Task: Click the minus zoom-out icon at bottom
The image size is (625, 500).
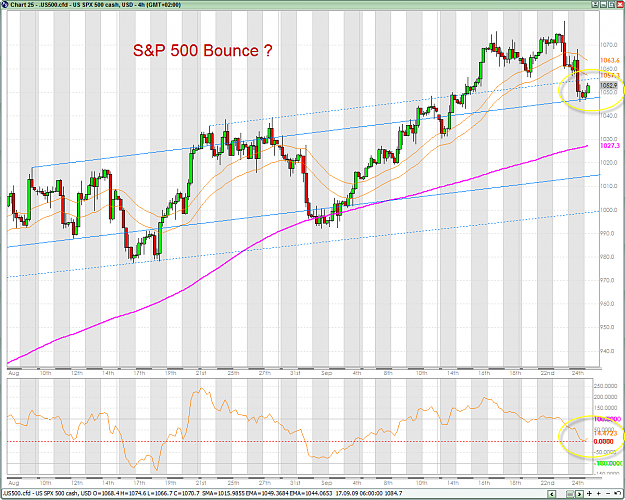Action: [608, 494]
